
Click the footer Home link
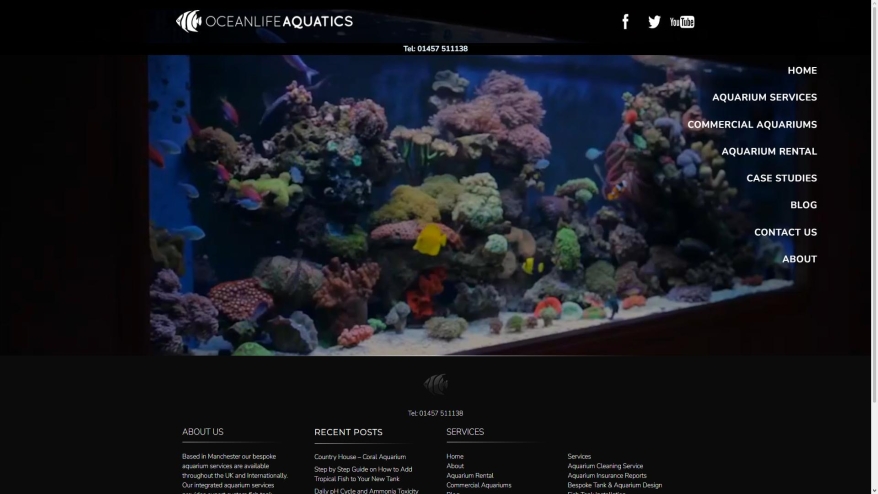click(x=455, y=456)
